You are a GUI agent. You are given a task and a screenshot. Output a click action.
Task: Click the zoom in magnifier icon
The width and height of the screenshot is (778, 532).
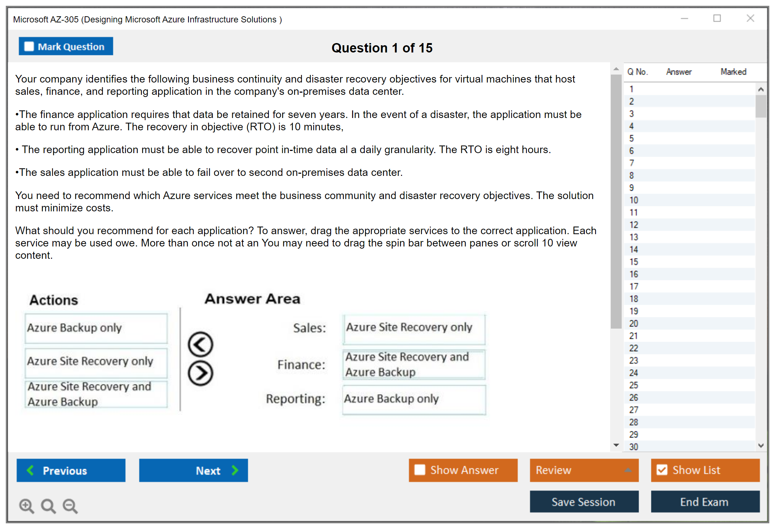click(26, 506)
